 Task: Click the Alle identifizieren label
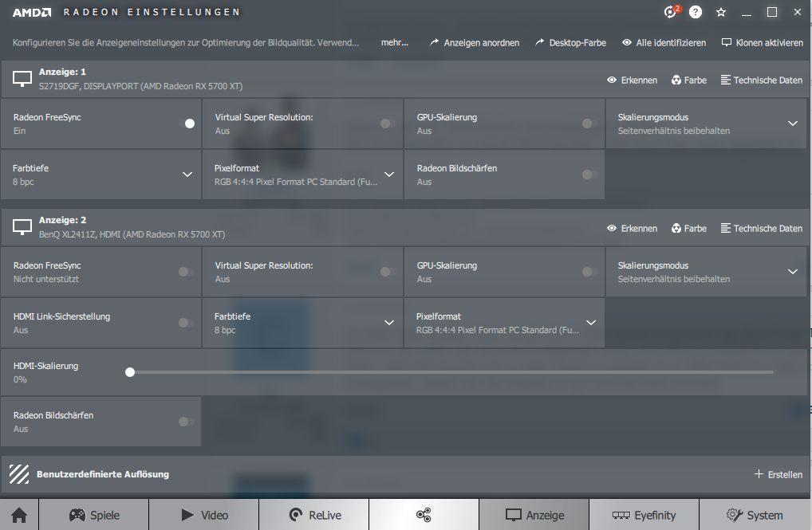tap(671, 42)
